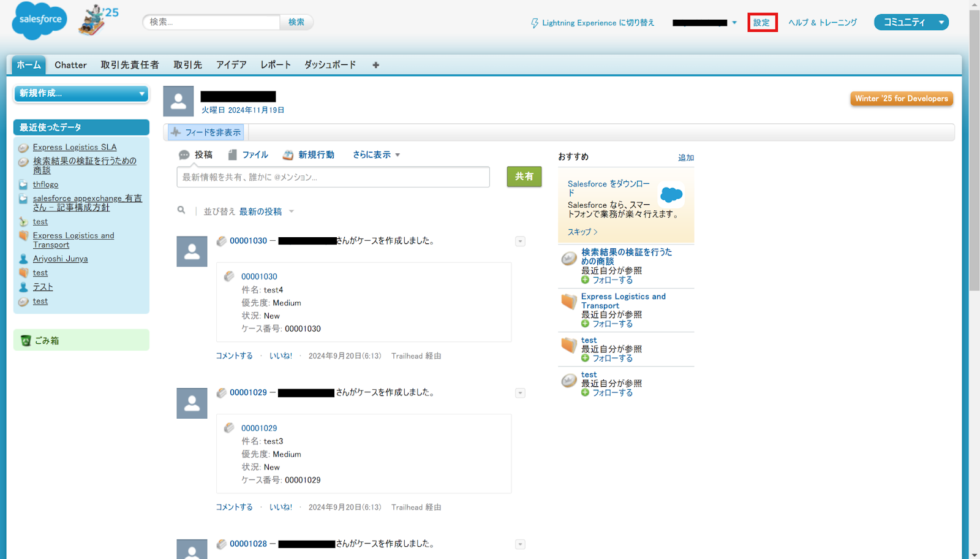980x559 pixels.
Task: Open 新規行動 with the calendar icon
Action: (x=287, y=154)
